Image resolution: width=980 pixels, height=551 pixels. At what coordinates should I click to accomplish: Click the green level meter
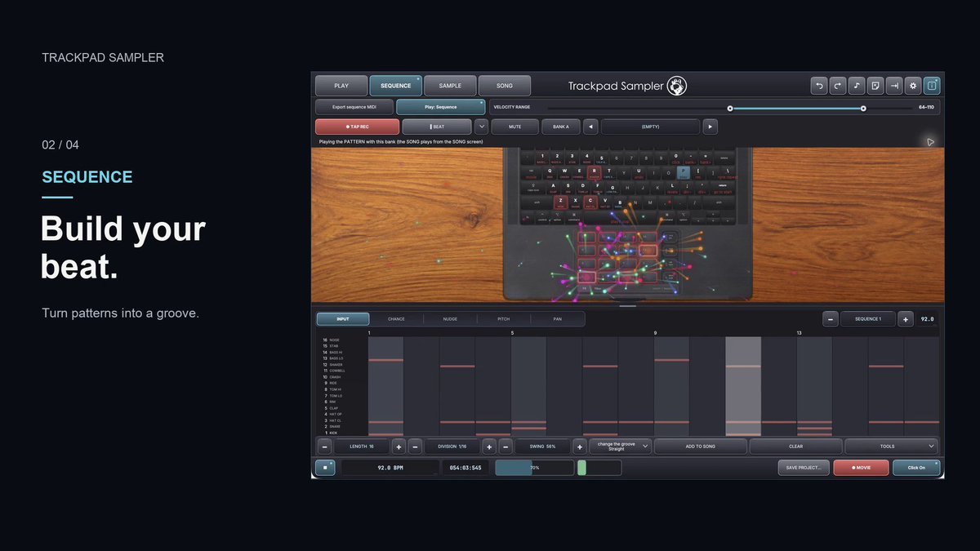pos(581,468)
